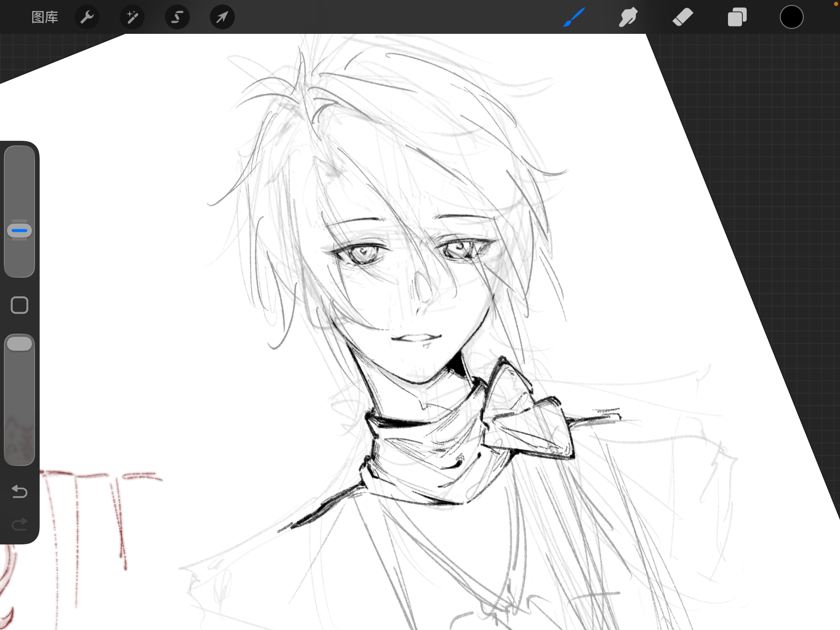Select the Smudge finger tool
Screen dimensions: 840x630
point(628,17)
